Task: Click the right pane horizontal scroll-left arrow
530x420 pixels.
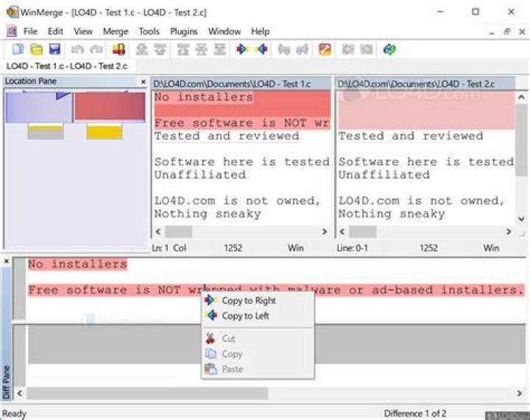Action: tap(342, 232)
